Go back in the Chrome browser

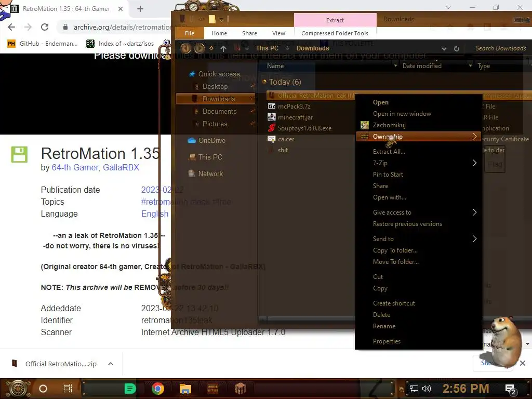coord(11,27)
